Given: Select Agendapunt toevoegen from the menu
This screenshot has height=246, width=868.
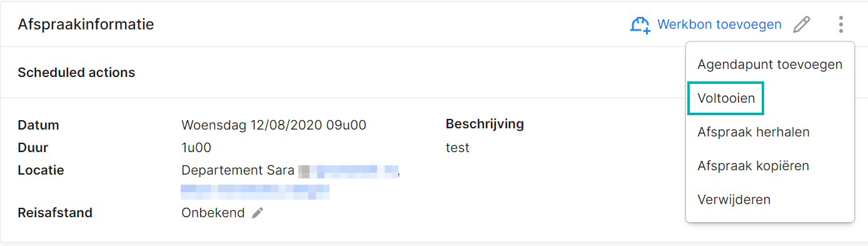Looking at the screenshot, I should pyautogui.click(x=770, y=64).
